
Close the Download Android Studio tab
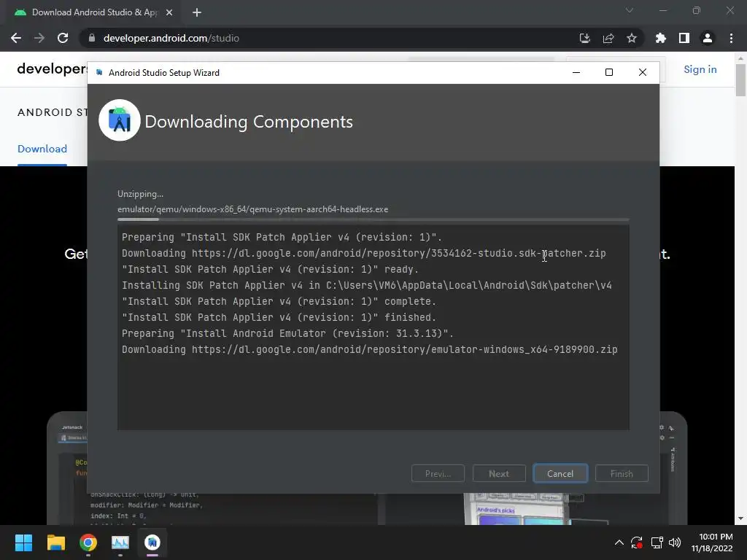point(169,12)
